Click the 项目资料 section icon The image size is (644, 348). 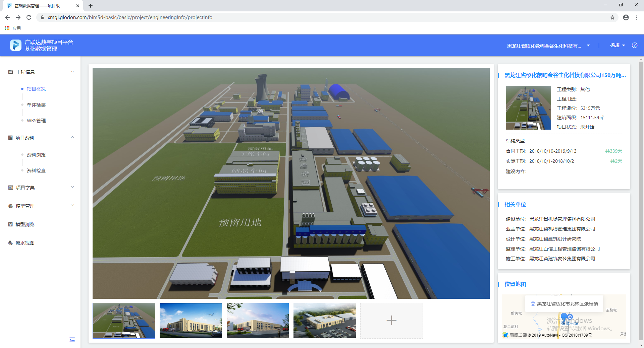tap(10, 138)
